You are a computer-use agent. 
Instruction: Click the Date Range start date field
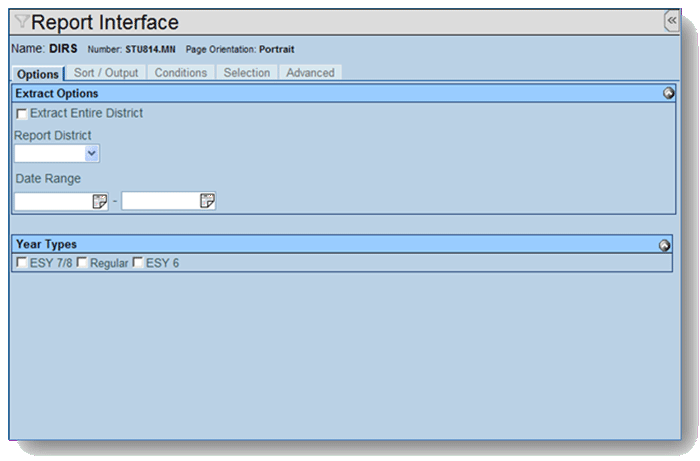click(x=53, y=201)
